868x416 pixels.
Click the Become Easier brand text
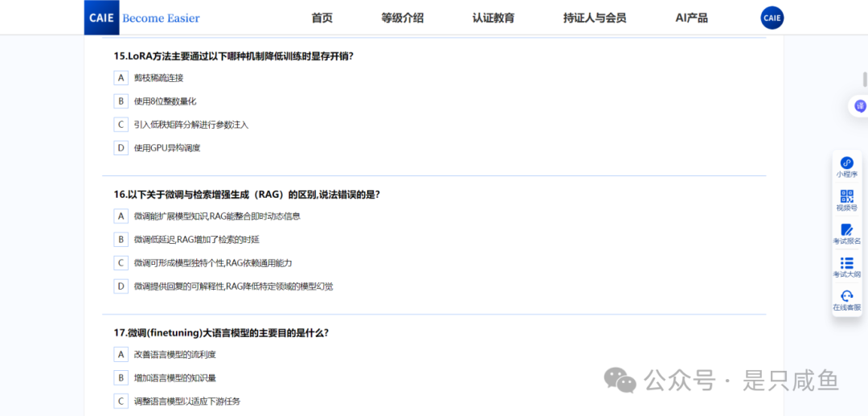coord(161,19)
